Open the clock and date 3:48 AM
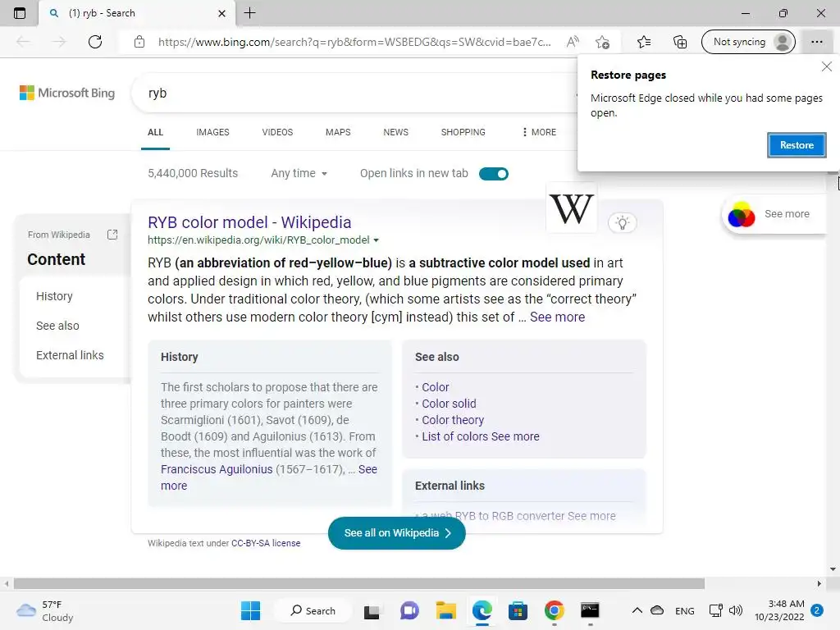The height and width of the screenshot is (630, 840). 779,610
